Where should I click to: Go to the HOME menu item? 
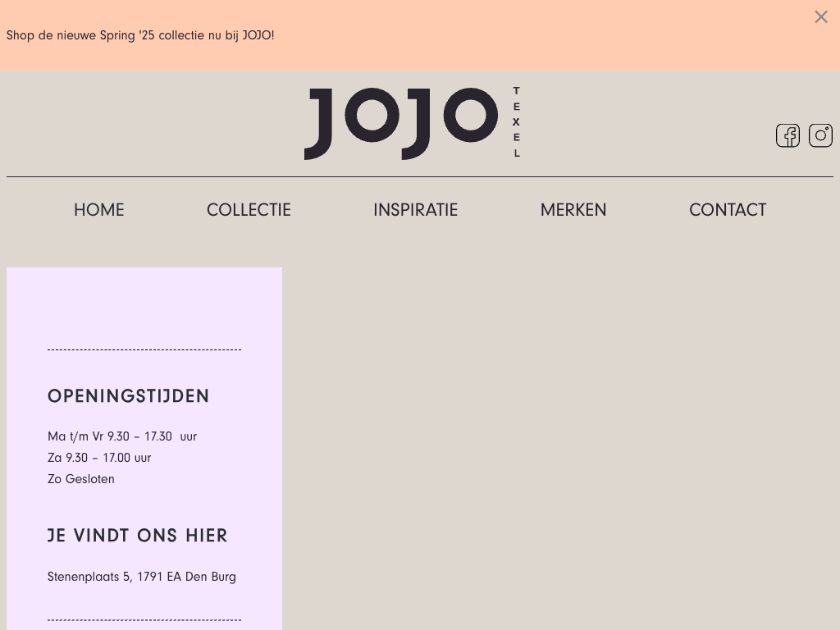(99, 210)
